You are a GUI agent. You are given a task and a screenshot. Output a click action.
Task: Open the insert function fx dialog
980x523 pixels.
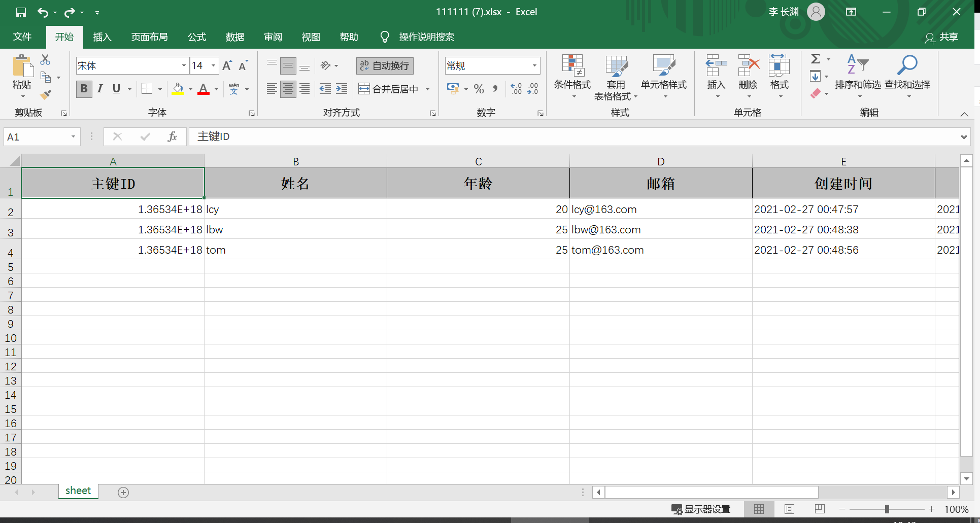point(172,136)
